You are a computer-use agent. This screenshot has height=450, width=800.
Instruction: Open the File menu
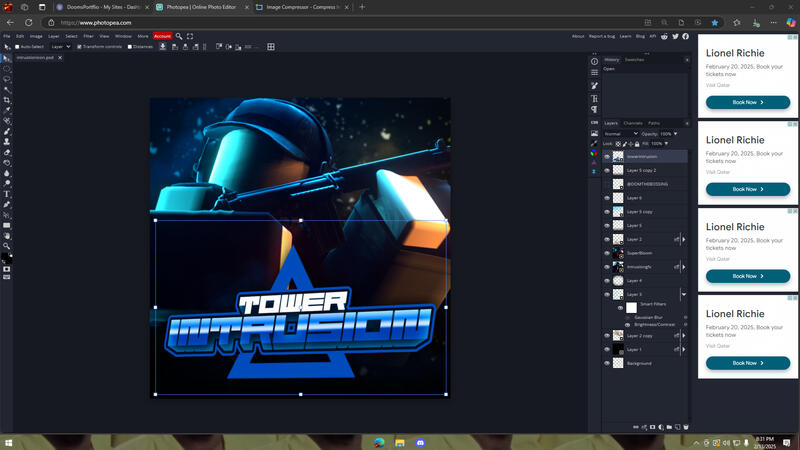[7, 36]
